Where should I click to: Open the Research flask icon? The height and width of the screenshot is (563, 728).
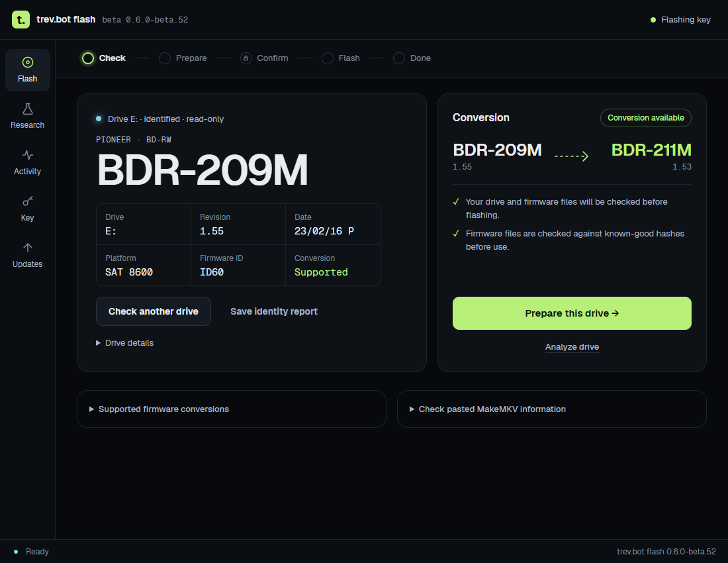[x=27, y=109]
